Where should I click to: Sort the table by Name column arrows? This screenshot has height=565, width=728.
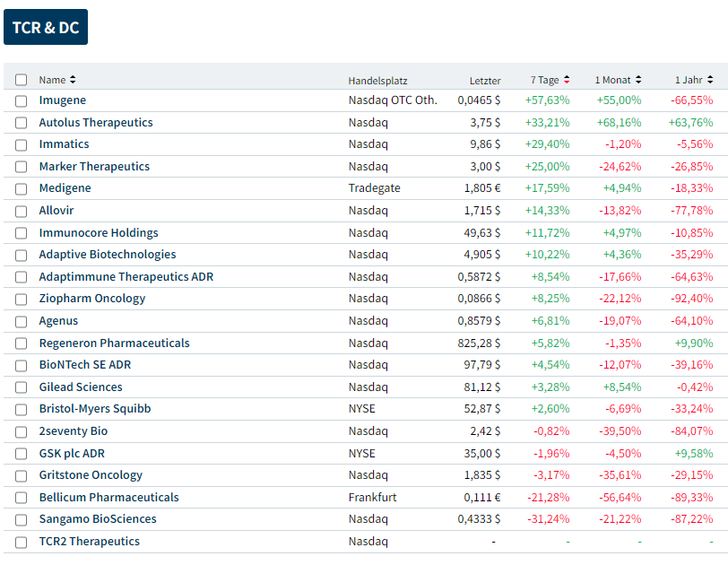pos(73,80)
